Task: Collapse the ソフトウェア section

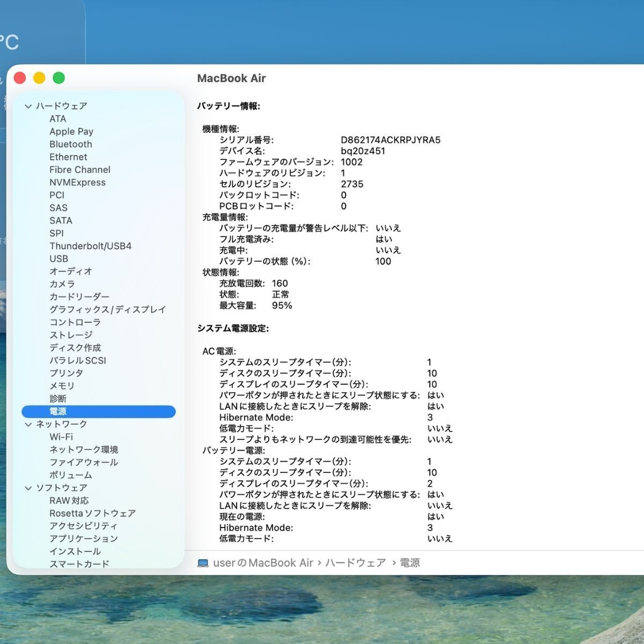Action: click(27, 487)
